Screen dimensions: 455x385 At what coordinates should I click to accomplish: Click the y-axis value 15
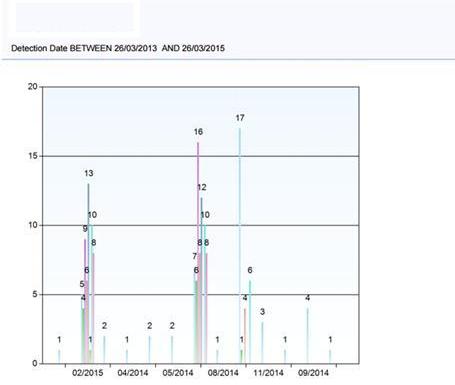[33, 156]
